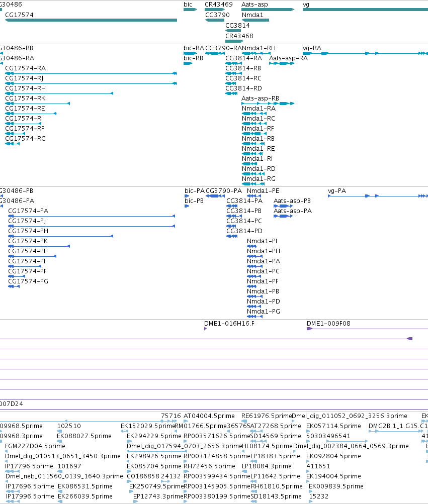Select transcript CG17574-RE label
The image size is (428, 504).
pos(25,109)
